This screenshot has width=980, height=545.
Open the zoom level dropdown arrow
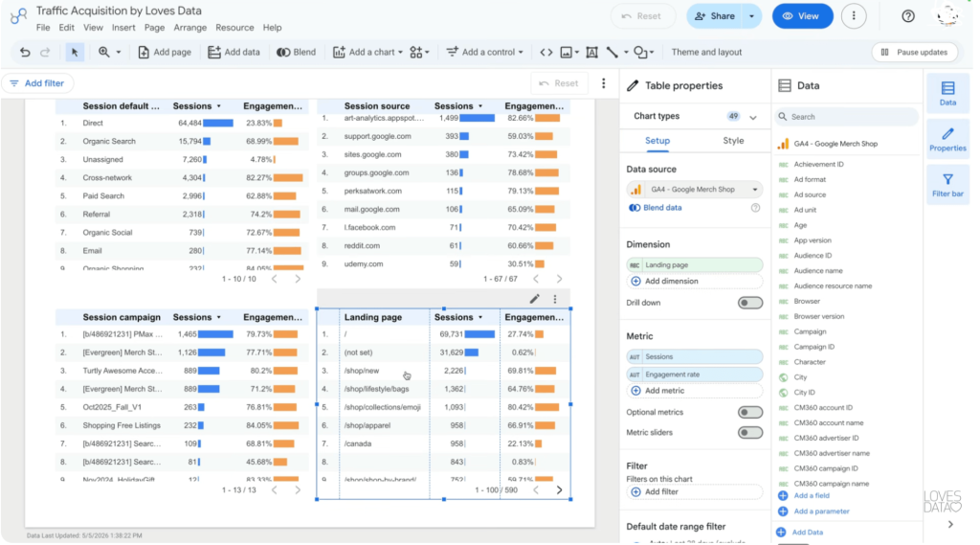(x=118, y=52)
